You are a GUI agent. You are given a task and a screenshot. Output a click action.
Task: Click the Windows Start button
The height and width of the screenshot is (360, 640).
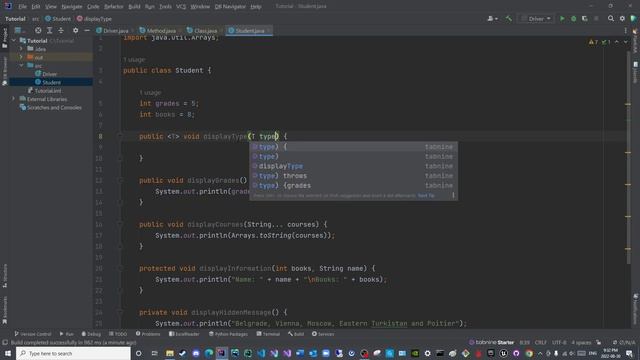pyautogui.click(x=8, y=353)
